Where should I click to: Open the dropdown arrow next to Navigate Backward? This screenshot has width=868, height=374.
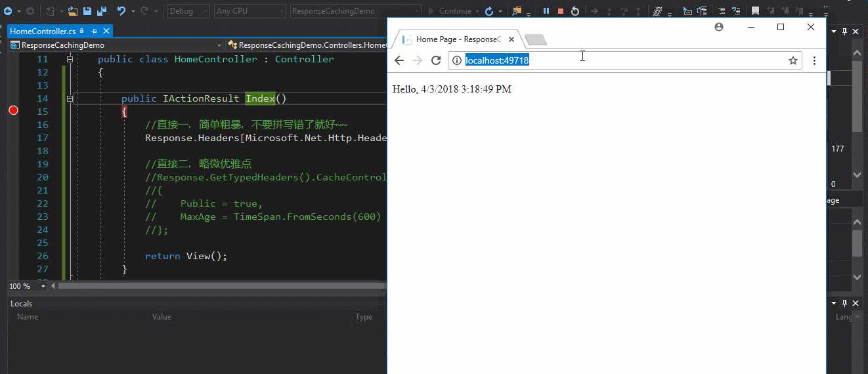tap(19, 11)
